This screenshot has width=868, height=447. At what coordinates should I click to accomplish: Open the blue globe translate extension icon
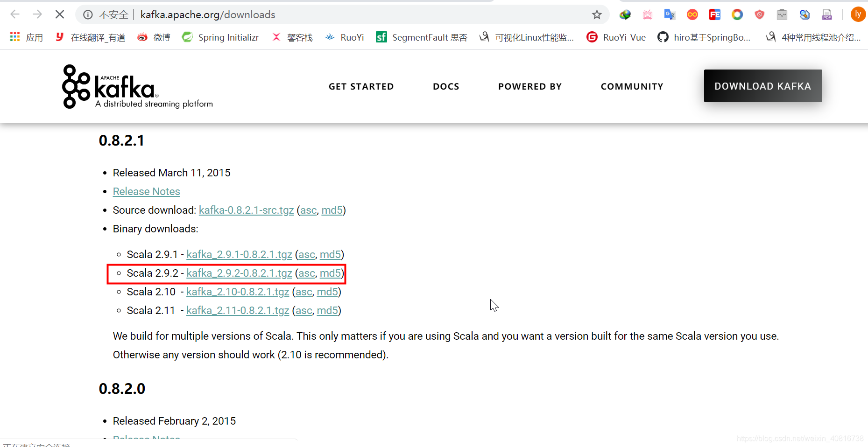[x=804, y=15]
